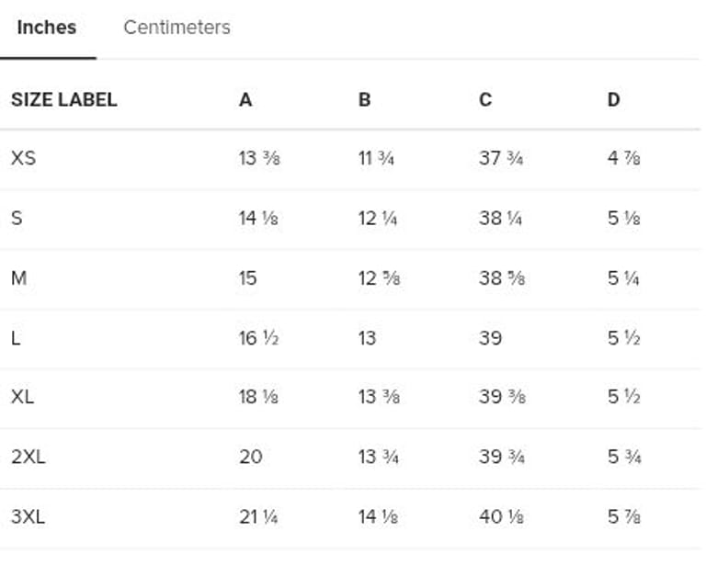Click the A value 15 for size M
The image size is (706, 588).
pos(248,277)
